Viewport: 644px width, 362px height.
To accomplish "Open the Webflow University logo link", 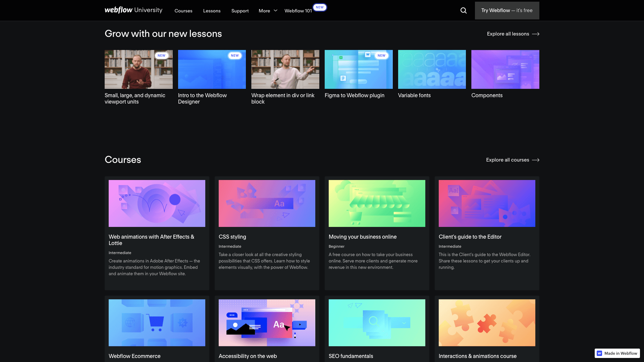I will (x=133, y=10).
